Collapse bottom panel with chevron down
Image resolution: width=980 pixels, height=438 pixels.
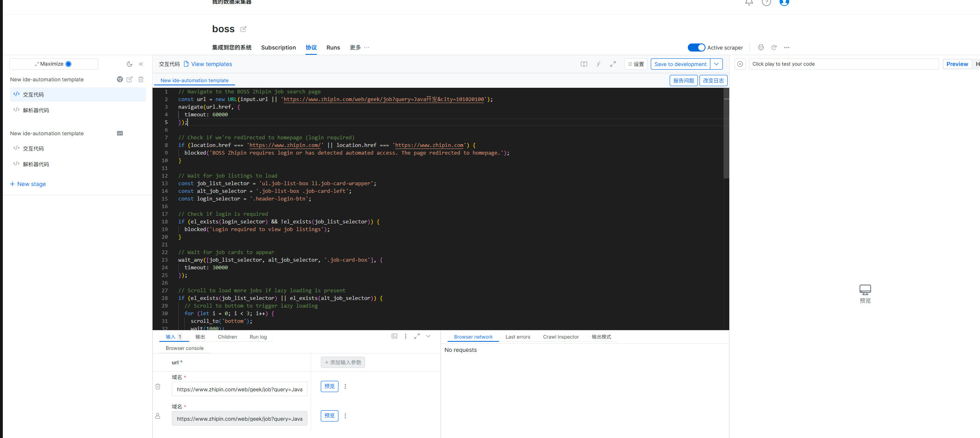428,336
